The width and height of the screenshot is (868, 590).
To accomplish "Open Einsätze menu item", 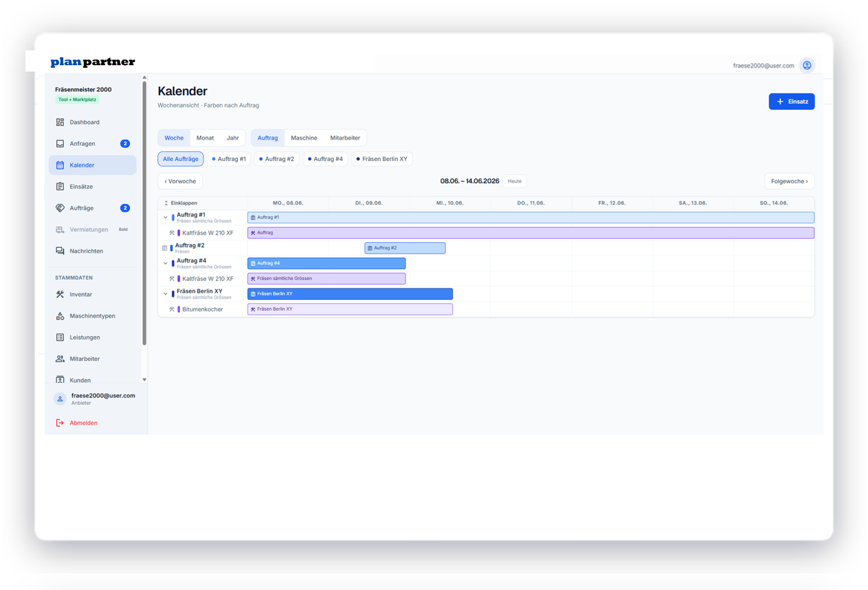I will (93, 187).
